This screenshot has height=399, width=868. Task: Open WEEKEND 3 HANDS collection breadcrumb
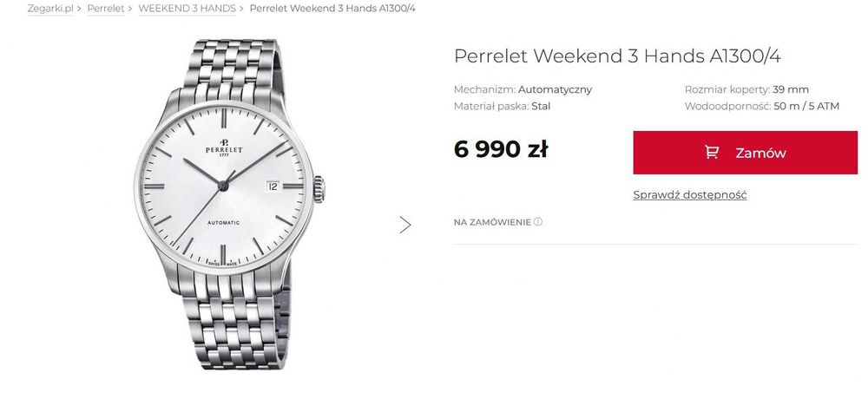point(187,9)
